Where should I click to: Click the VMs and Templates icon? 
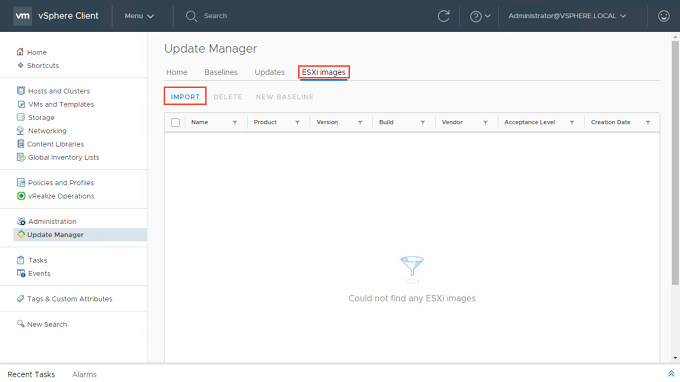(x=21, y=104)
